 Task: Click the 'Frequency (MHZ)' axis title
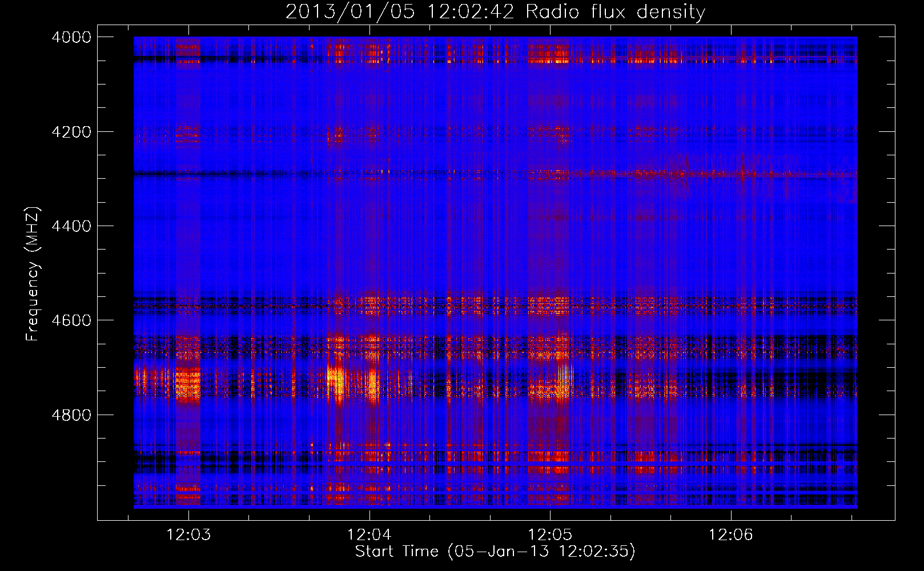pyautogui.click(x=33, y=274)
